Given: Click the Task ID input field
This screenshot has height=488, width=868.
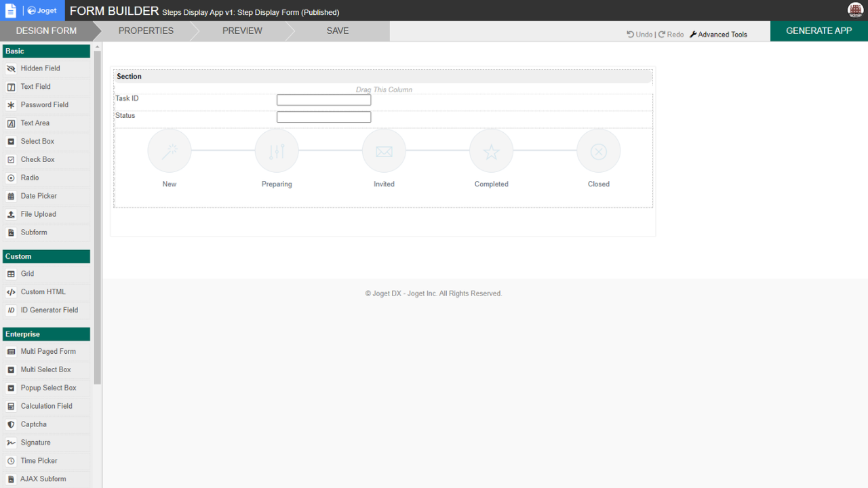Looking at the screenshot, I should (323, 100).
